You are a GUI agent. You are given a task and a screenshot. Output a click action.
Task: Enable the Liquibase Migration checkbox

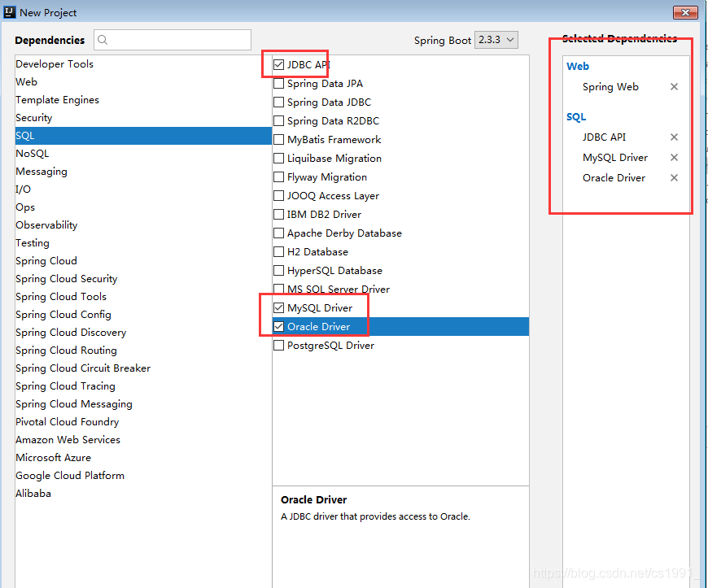pyautogui.click(x=278, y=159)
